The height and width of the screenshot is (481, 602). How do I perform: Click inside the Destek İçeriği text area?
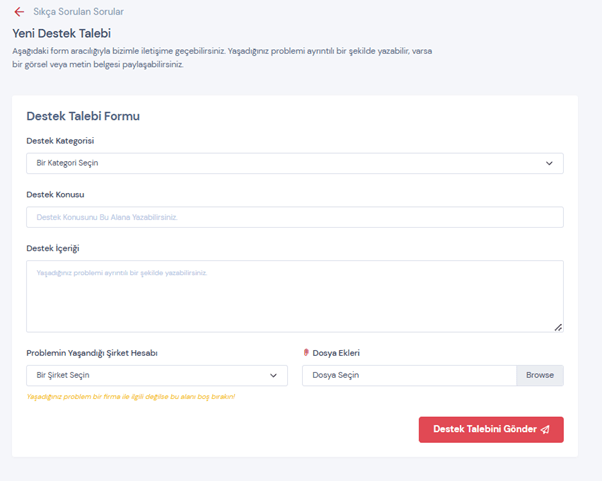click(294, 296)
